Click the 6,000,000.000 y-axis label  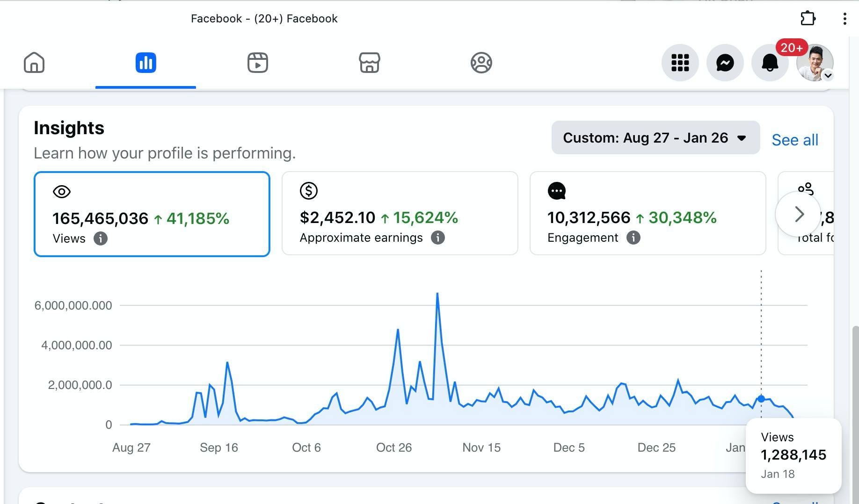point(73,305)
